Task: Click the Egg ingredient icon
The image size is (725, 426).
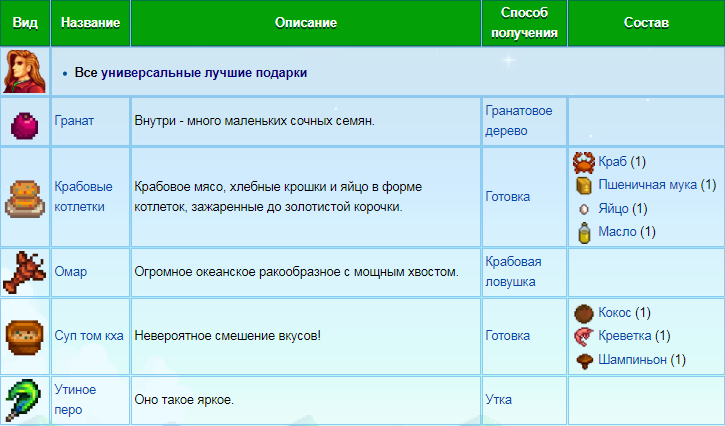Action: (584, 210)
